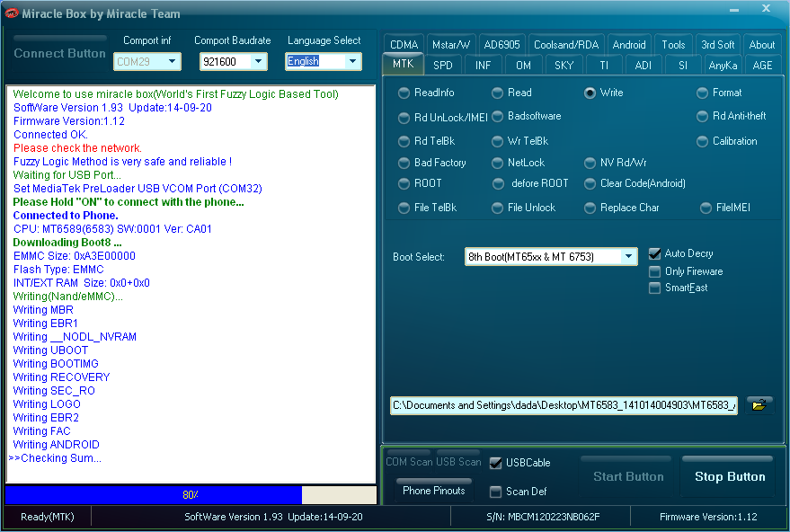
Task: Click the S/N: MBCM120223NB062F status text
Action: pyautogui.click(x=543, y=517)
